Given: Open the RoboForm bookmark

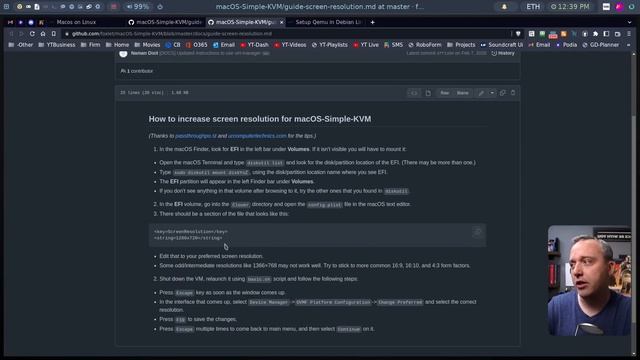Looking at the screenshot, I should coord(425,45).
